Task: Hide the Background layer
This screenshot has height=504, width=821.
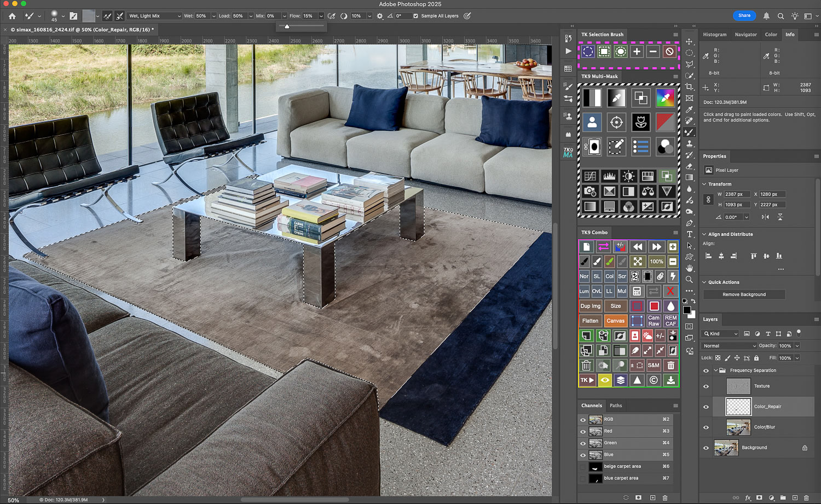Action: coord(706,448)
